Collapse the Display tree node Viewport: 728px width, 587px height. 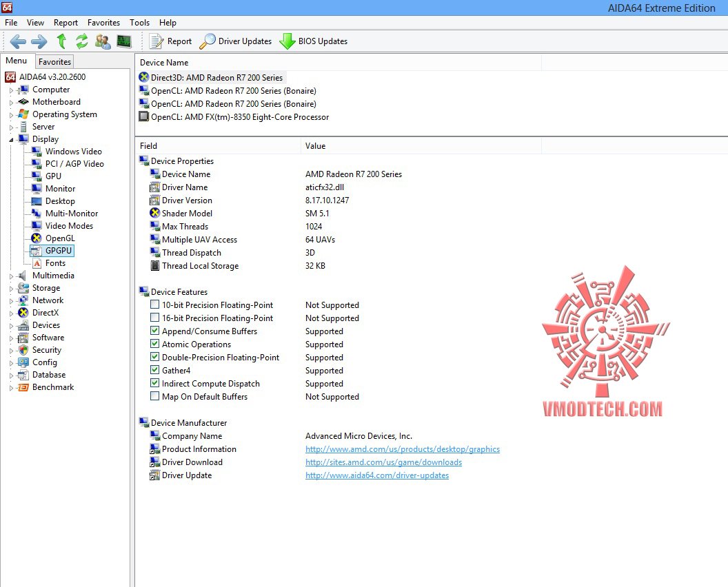[x=11, y=140]
